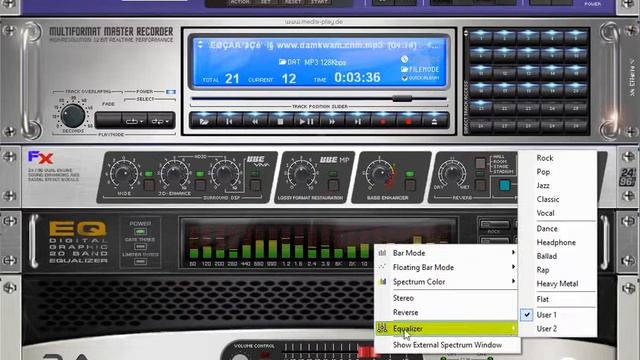This screenshot has height=360, width=640.
Task: Expand the Spectrum Color submenu
Action: [x=446, y=282]
